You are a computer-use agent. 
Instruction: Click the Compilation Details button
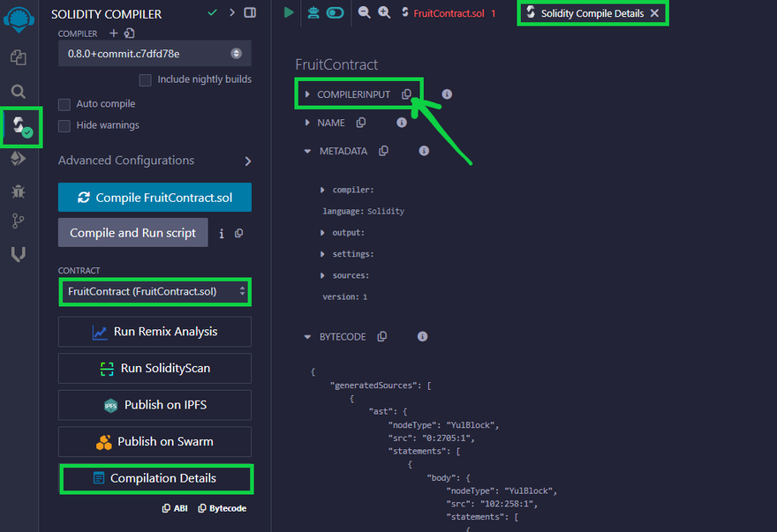point(155,478)
